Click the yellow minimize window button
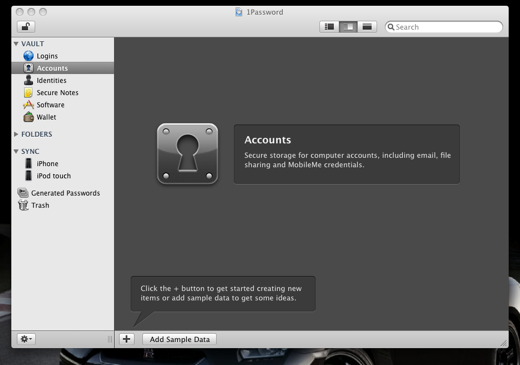Image resolution: width=520 pixels, height=365 pixels. (31, 12)
